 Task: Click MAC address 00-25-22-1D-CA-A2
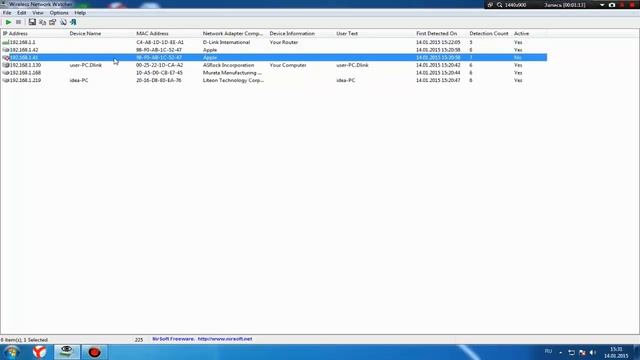(x=160, y=65)
